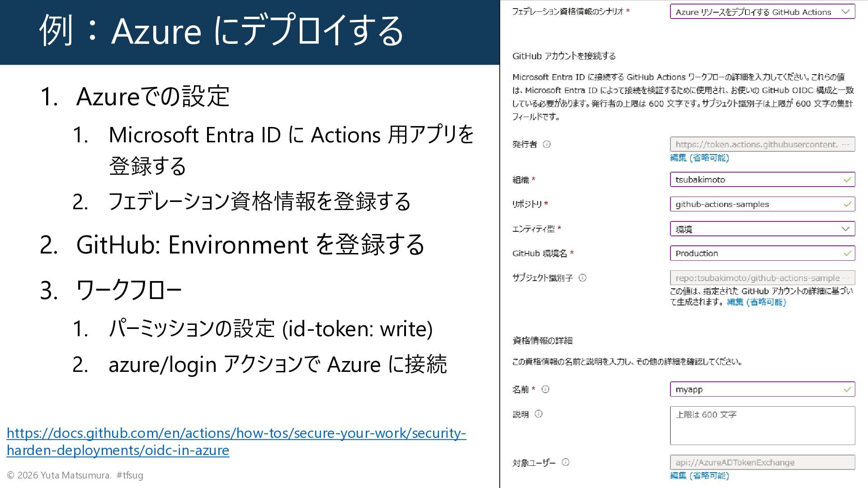Click the 説明 text area

click(762, 426)
